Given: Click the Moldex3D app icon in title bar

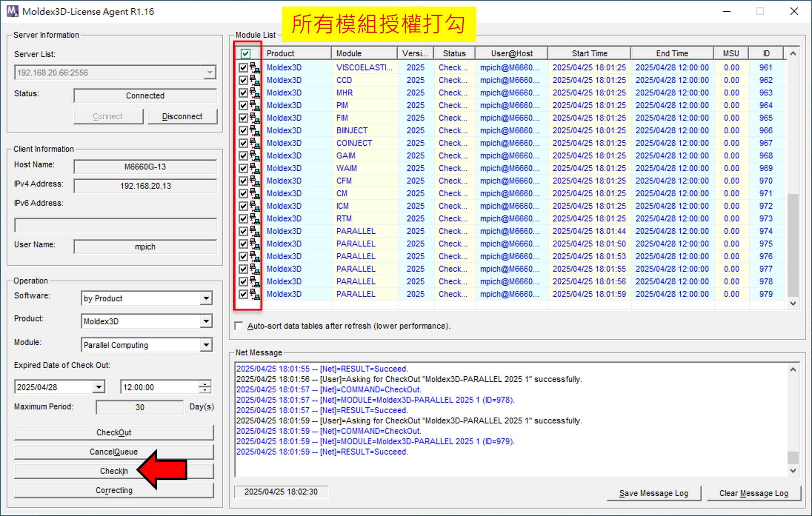Looking at the screenshot, I should [x=12, y=11].
